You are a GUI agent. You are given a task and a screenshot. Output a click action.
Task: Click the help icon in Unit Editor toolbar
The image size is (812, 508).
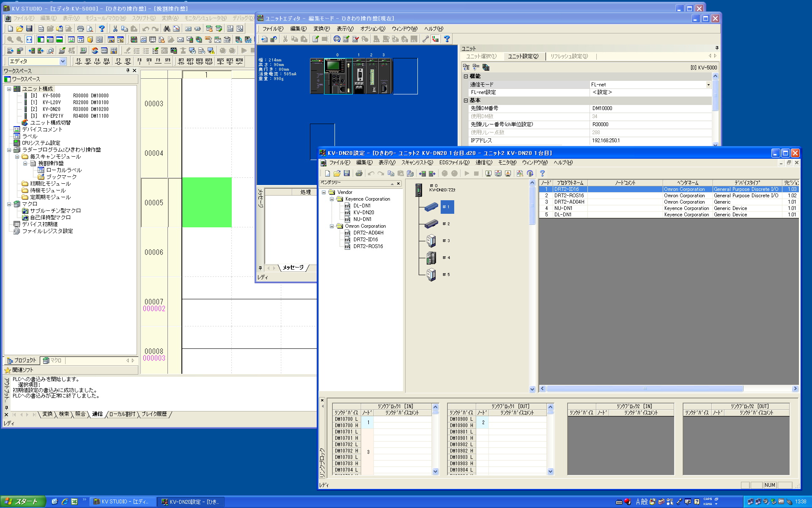(x=447, y=39)
